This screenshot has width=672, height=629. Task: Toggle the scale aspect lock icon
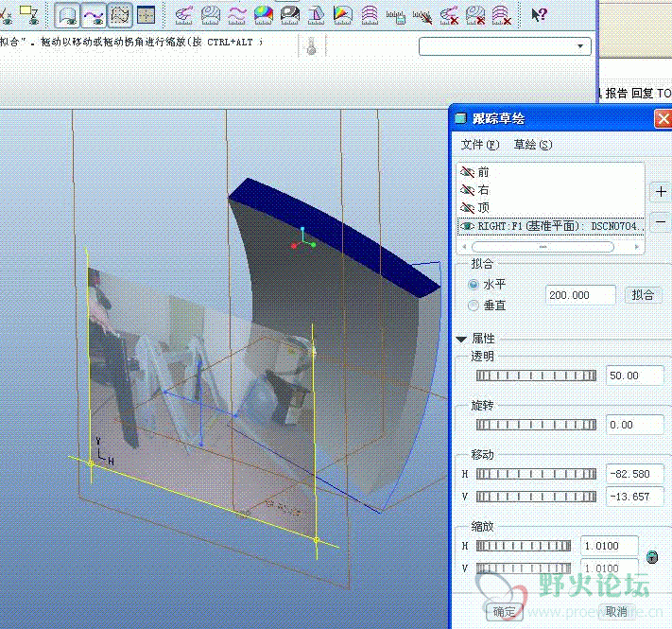coord(652,557)
